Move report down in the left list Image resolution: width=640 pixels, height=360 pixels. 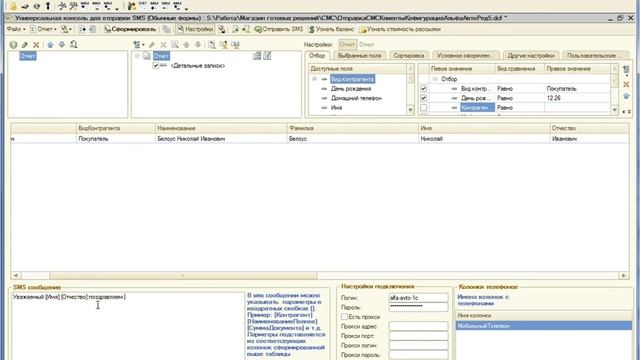(62, 45)
